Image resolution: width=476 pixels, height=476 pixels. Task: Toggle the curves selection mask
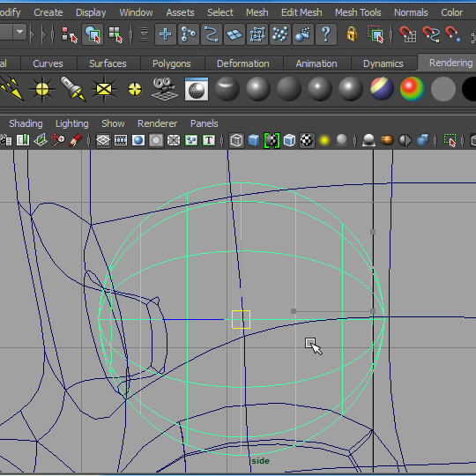click(212, 34)
